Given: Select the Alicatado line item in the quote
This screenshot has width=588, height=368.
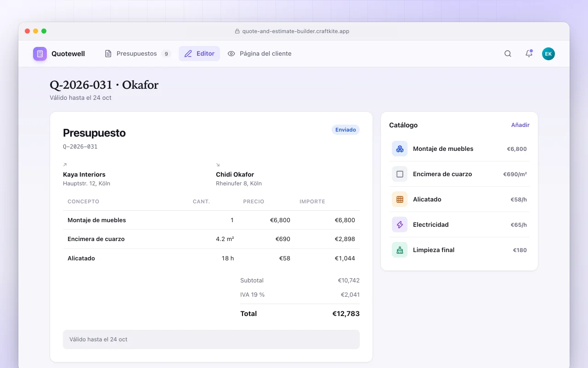Looking at the screenshot, I should 211,259.
